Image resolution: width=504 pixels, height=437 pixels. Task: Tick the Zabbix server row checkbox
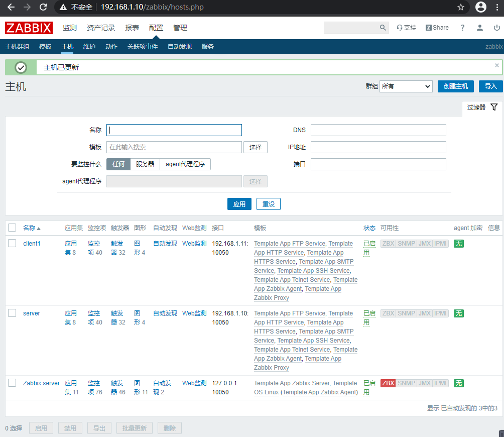[x=12, y=383]
